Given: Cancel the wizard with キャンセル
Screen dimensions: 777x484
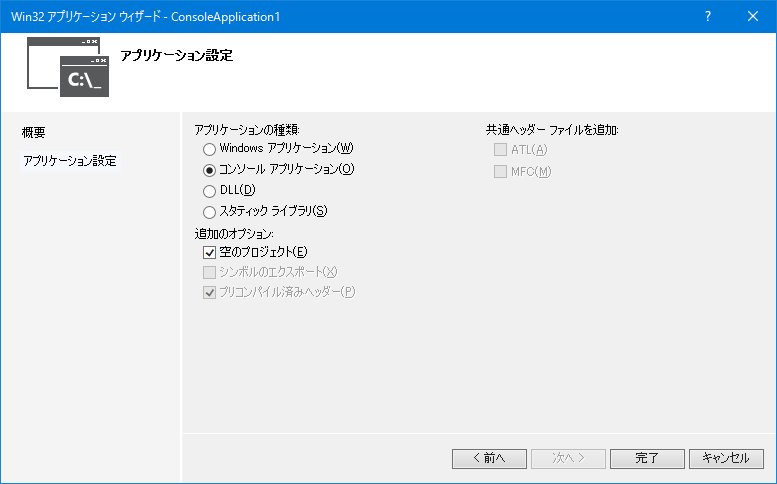Looking at the screenshot, I should coord(726,458).
